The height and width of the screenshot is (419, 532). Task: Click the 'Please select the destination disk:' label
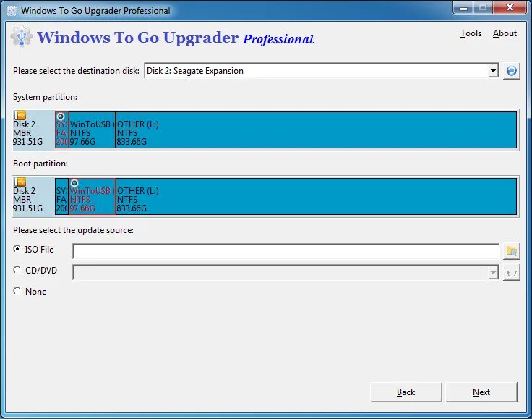[76, 71]
